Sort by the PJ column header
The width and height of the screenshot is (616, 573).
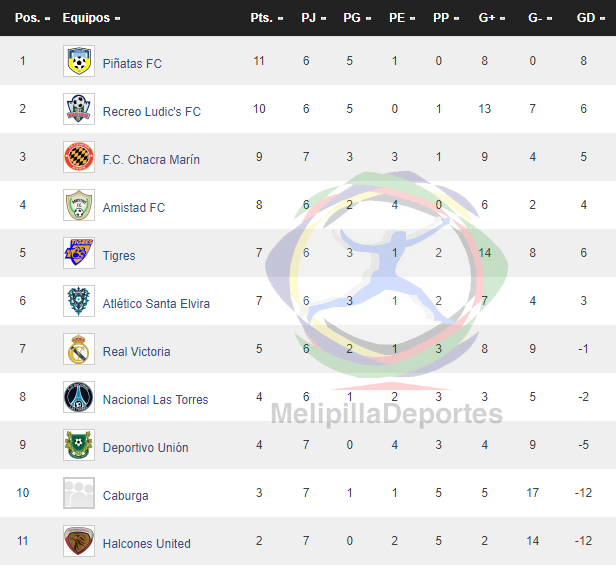click(x=314, y=18)
